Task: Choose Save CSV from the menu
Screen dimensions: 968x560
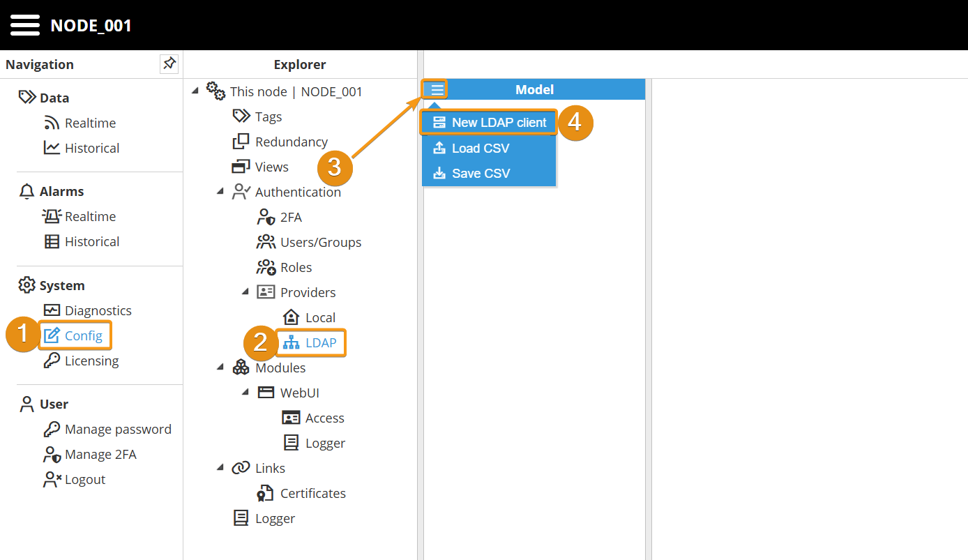Action: tap(480, 174)
